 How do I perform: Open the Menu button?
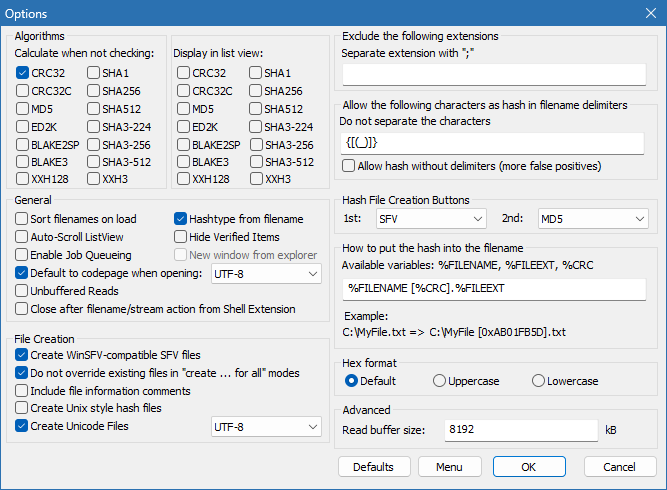(449, 467)
